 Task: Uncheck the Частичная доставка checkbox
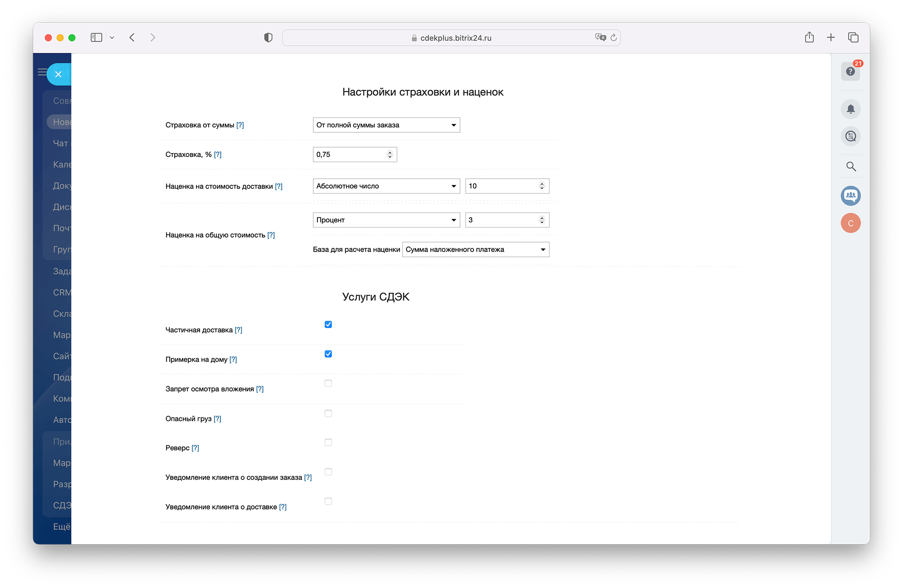[x=328, y=324]
